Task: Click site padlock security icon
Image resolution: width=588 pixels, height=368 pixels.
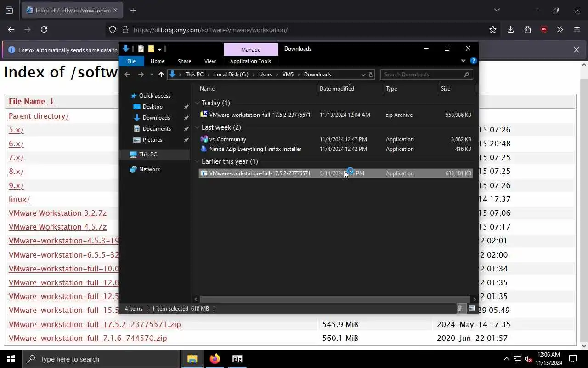Action: coord(125,30)
